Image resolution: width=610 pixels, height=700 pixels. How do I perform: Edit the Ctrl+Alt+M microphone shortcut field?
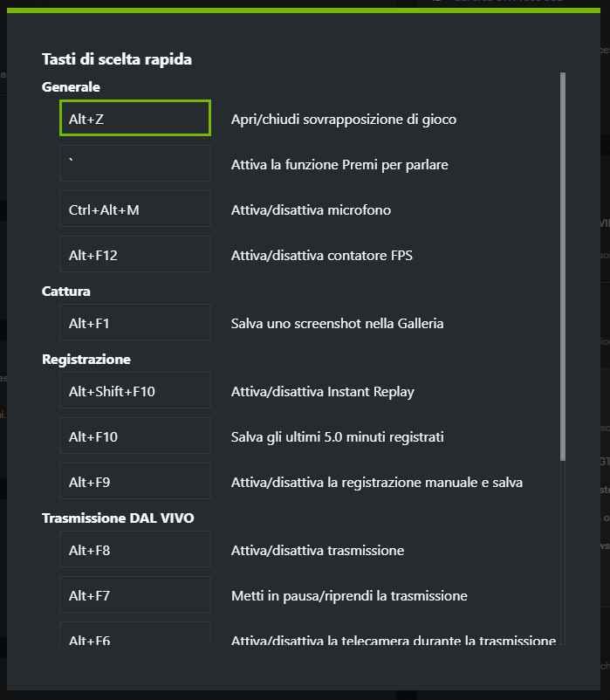135,209
